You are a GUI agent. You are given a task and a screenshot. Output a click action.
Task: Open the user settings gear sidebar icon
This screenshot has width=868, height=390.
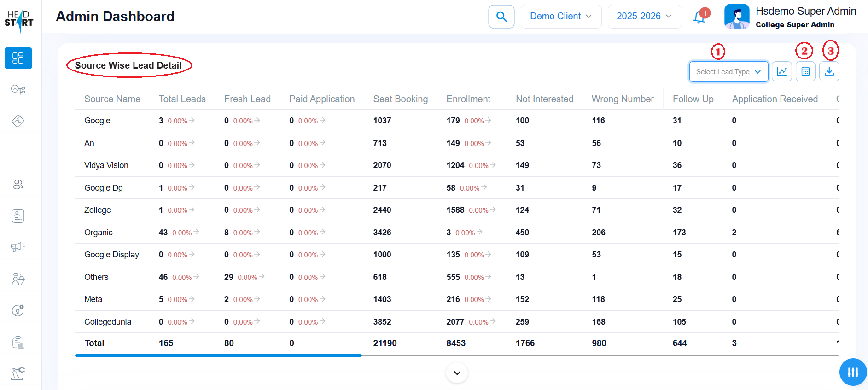[x=18, y=310]
